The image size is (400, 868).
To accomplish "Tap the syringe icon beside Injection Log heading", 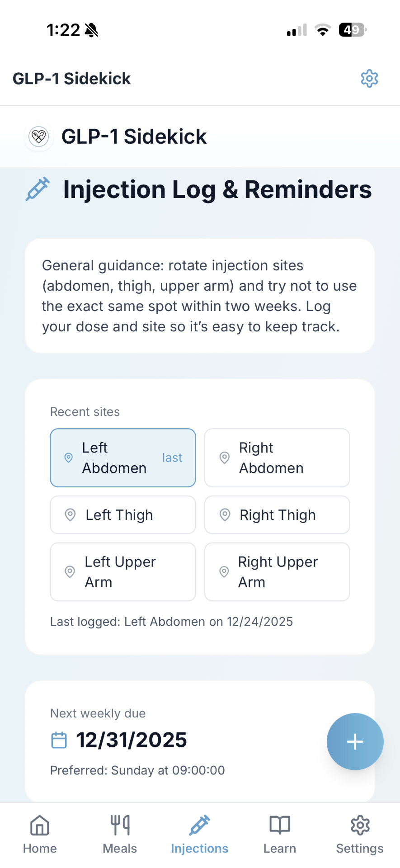I will click(x=38, y=189).
